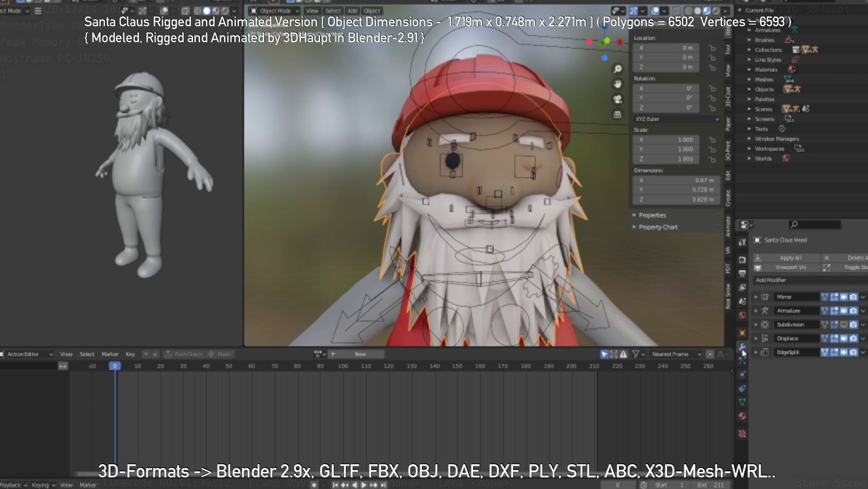Expand the Properties panel in sidebar
This screenshot has height=489, width=868.
pos(652,215)
